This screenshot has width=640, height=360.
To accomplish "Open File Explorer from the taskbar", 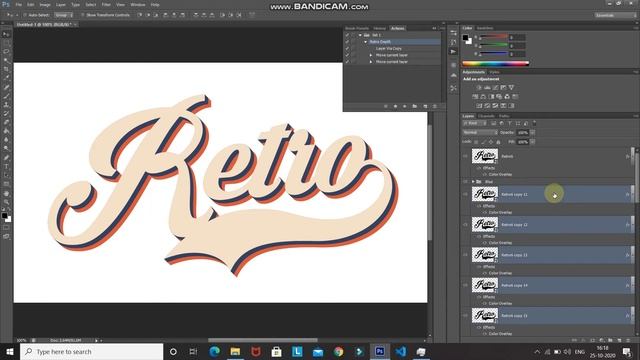I will 235,351.
